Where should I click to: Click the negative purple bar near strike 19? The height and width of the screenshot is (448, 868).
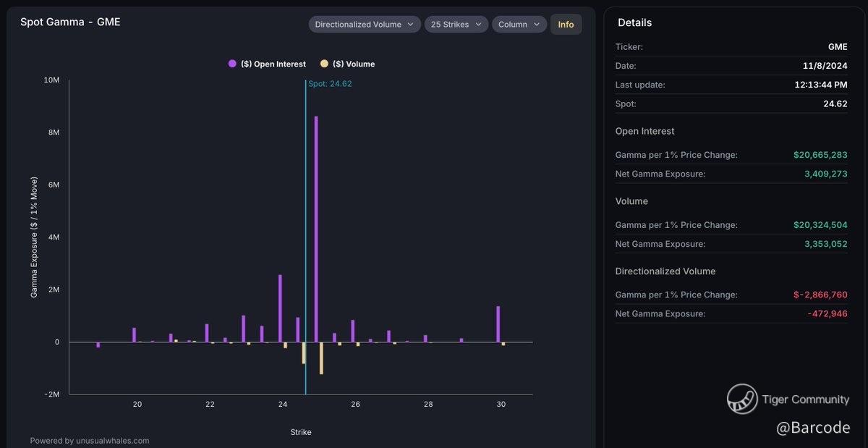click(x=98, y=345)
